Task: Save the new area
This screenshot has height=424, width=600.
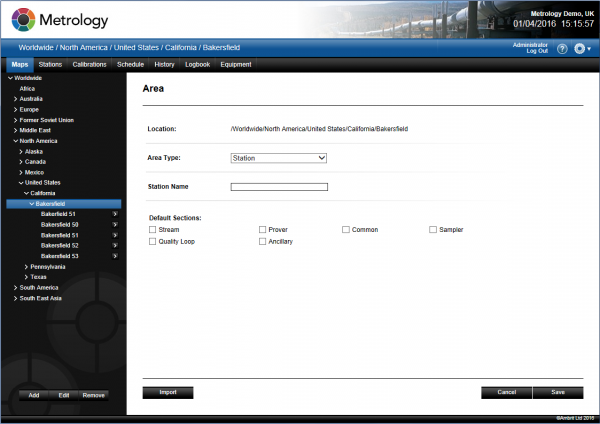Action: 558,393
